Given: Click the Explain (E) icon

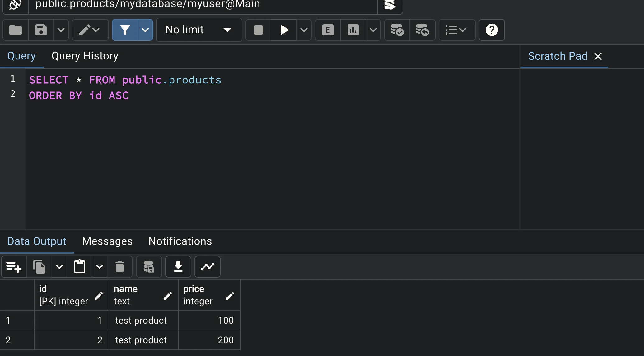Looking at the screenshot, I should (328, 30).
